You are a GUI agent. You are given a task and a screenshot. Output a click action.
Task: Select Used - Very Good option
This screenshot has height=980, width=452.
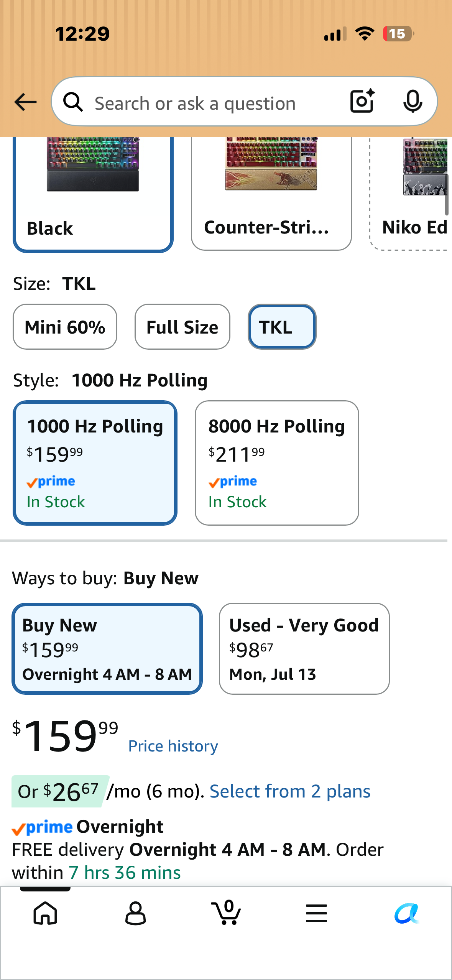(x=304, y=649)
